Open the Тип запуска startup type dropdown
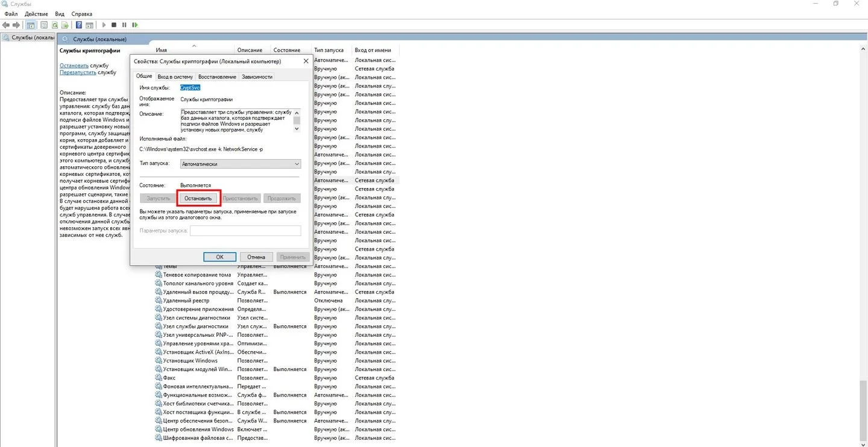Image resolution: width=868 pixels, height=447 pixels. (241, 164)
